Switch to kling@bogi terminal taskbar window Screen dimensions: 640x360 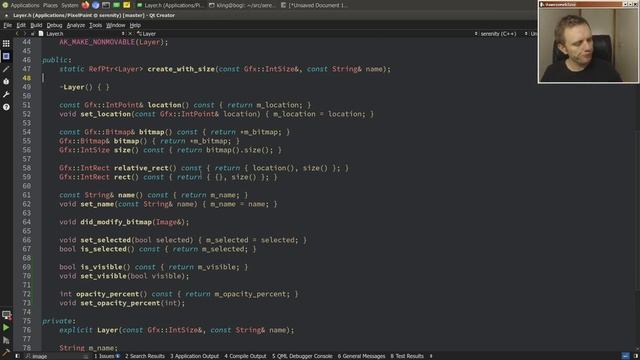pos(242,5)
